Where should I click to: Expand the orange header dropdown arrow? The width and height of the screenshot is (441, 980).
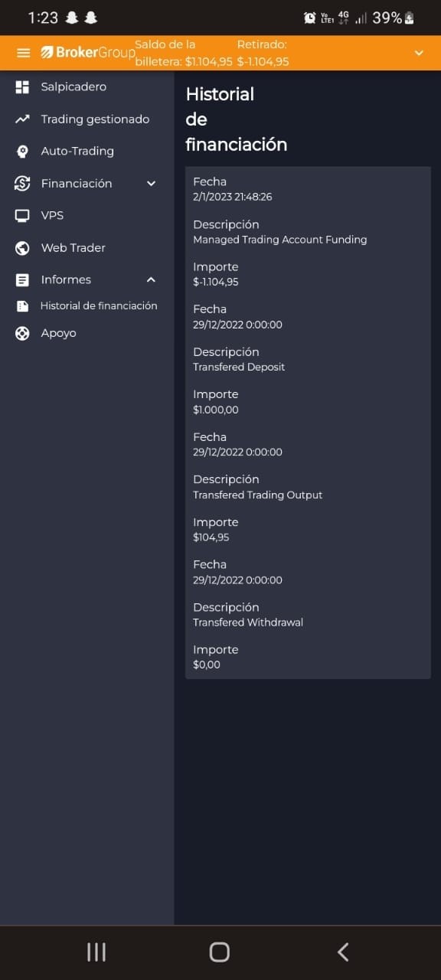419,53
